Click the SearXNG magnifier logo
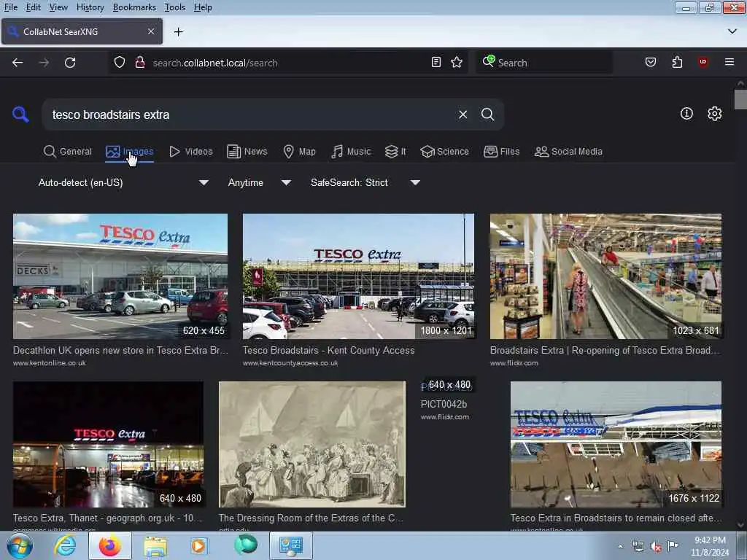The height and width of the screenshot is (560, 747). click(x=20, y=114)
